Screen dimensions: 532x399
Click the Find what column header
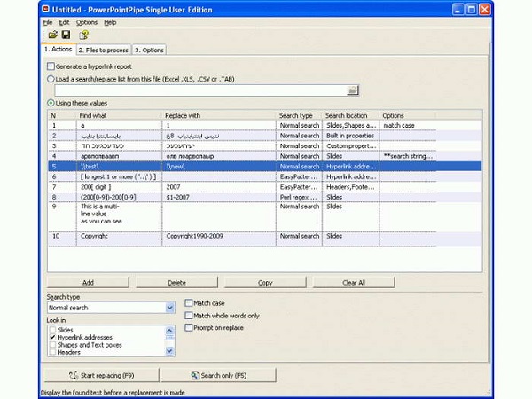(x=120, y=115)
